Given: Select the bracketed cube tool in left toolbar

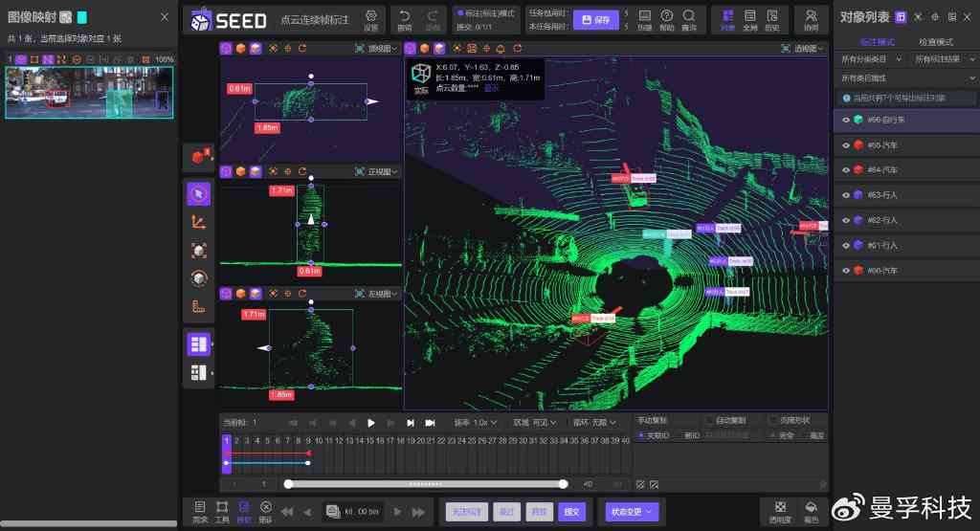Looking at the screenshot, I should pyautogui.click(x=199, y=251).
